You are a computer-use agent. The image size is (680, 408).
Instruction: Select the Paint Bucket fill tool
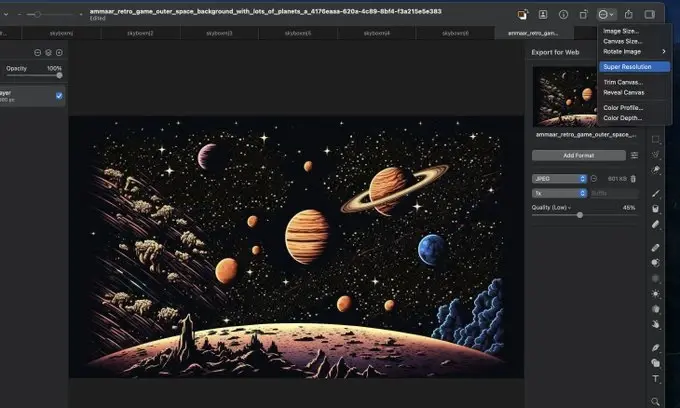pyautogui.click(x=656, y=208)
